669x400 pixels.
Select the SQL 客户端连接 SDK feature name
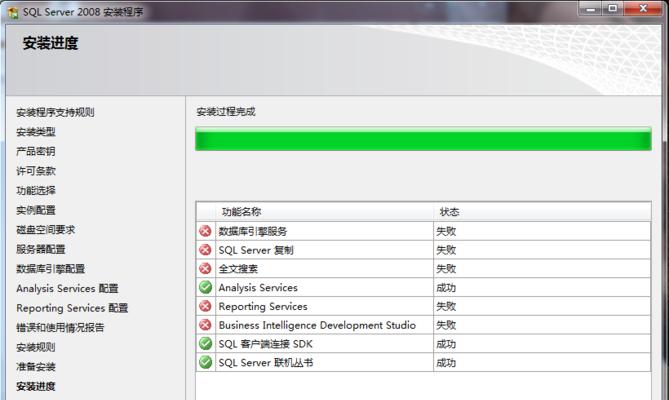point(265,344)
